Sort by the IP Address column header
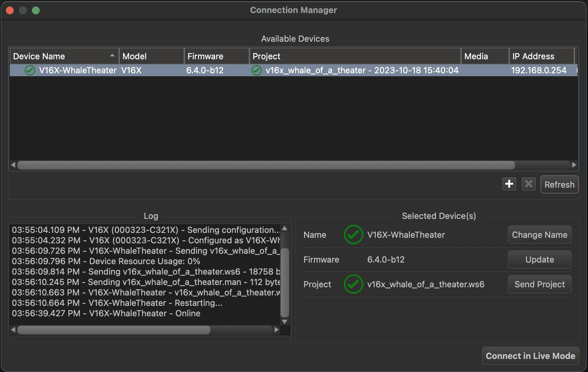Image resolution: width=588 pixels, height=372 pixels. click(540, 56)
